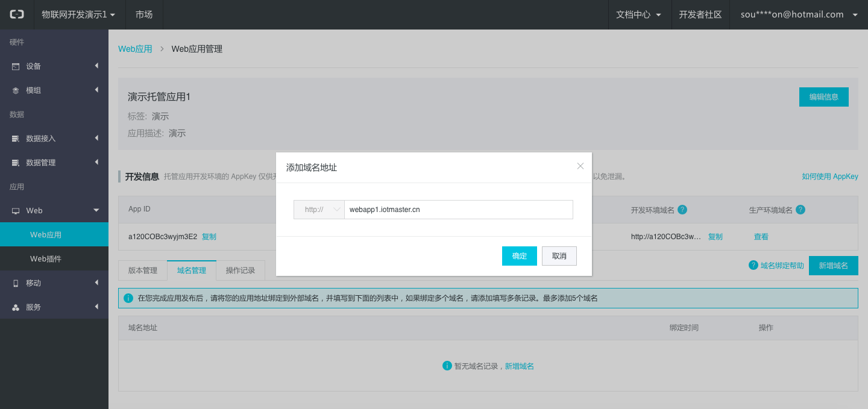This screenshot has height=409, width=868.
Task: Click the domain name input field
Action: 458,210
